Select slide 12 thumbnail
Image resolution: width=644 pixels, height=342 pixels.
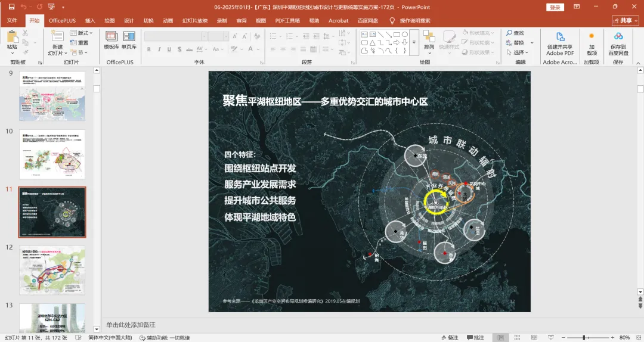52,270
